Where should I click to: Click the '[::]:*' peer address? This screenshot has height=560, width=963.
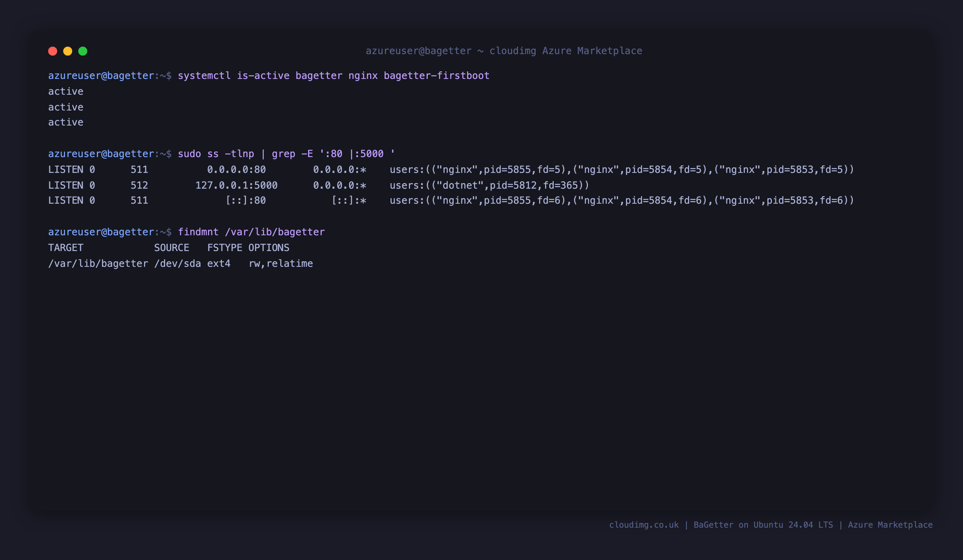click(349, 200)
